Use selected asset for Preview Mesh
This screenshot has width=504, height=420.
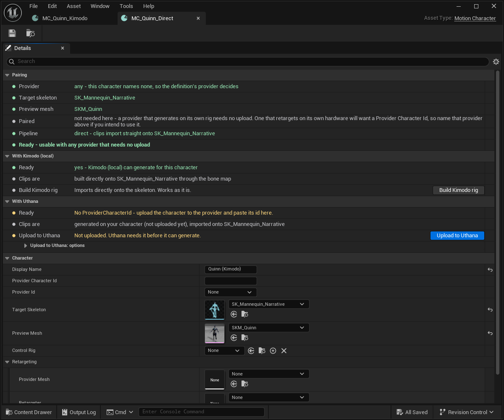(234, 338)
